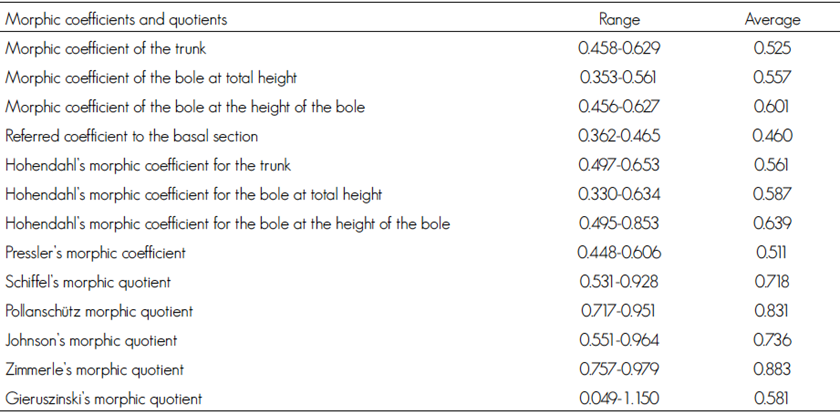Click the range value 0.049-1.150
840x415 pixels.
[x=619, y=399]
